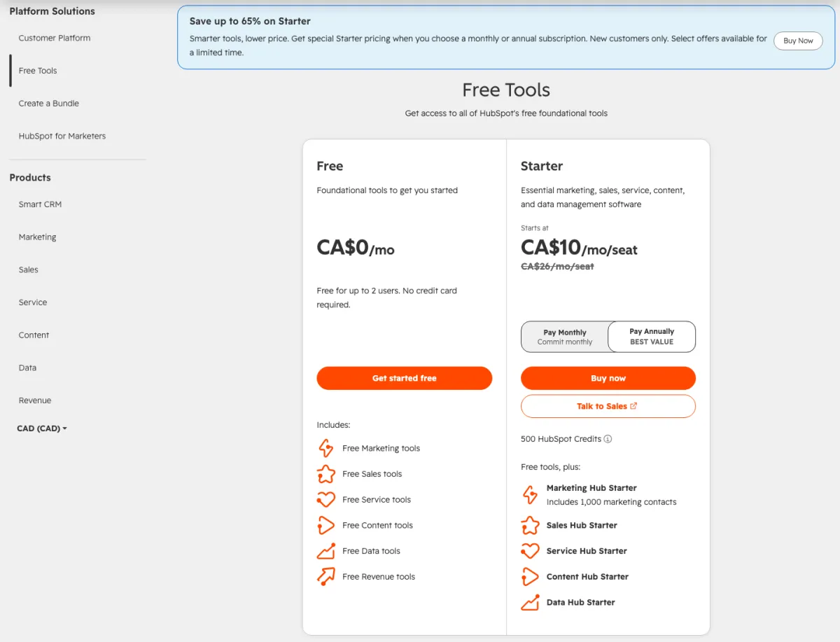840x642 pixels.
Task: Click the Marketing Hub Starter bolt icon
Action: coord(530,494)
